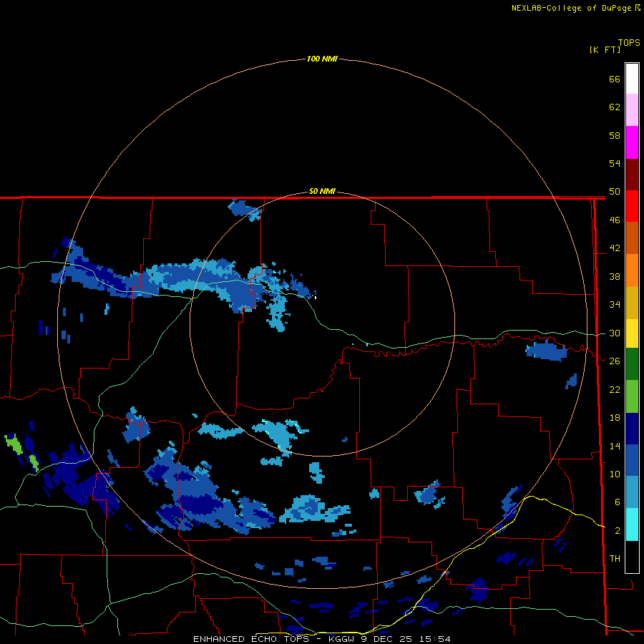
Task: Click the ENHANCED ECHO TOPS caption text
Action: click(251, 639)
